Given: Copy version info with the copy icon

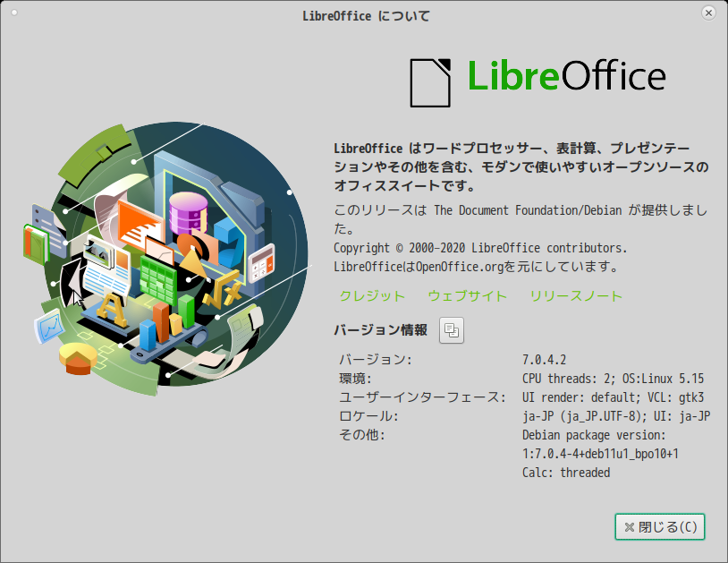Looking at the screenshot, I should pyautogui.click(x=452, y=330).
